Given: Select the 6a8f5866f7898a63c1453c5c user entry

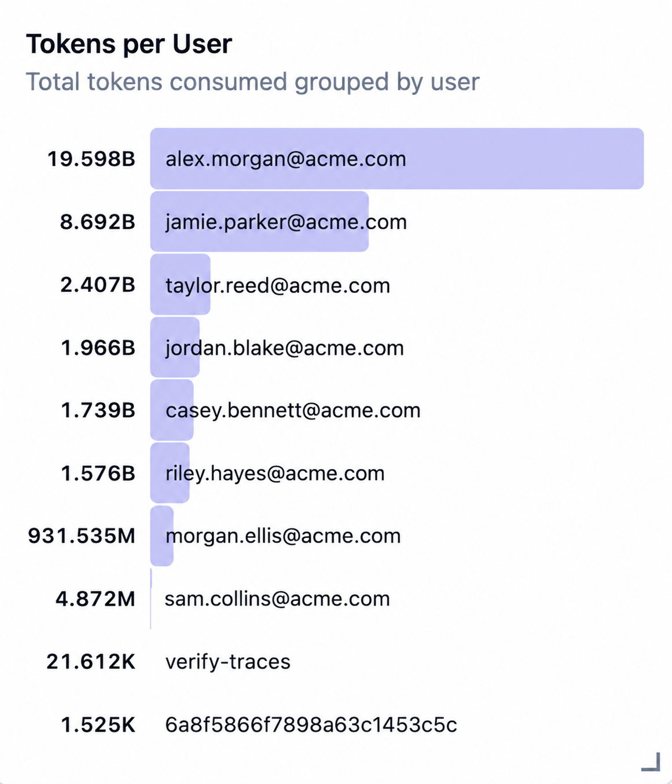Looking at the screenshot, I should coord(311,724).
